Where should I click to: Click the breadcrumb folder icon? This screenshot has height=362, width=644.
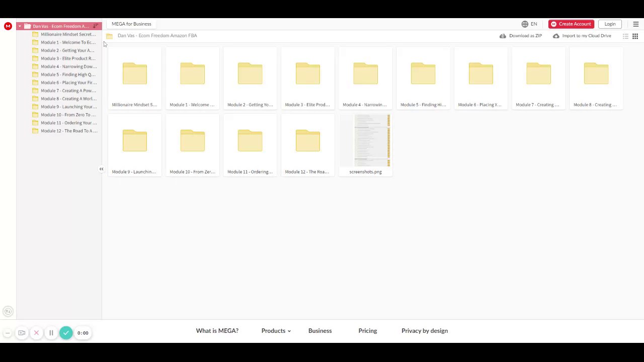pos(109,36)
